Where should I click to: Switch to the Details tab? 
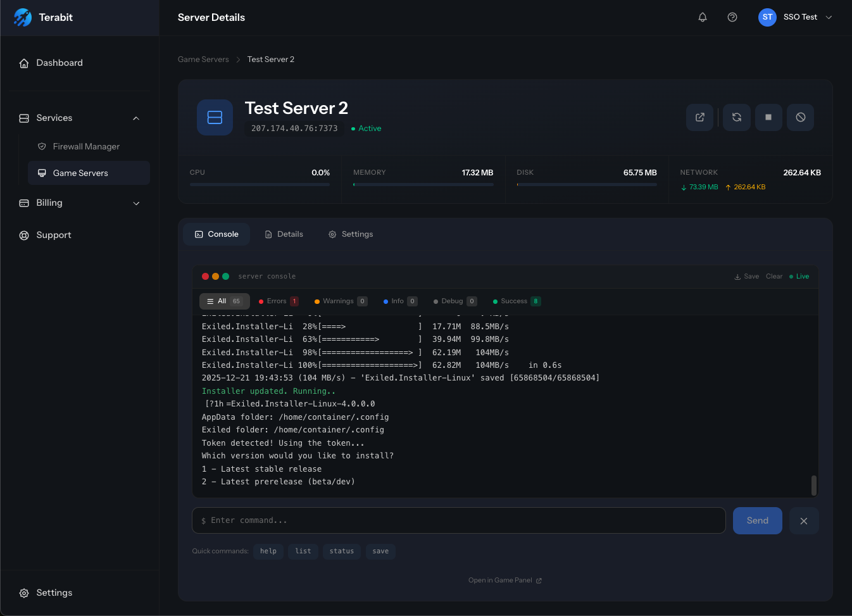(x=284, y=234)
